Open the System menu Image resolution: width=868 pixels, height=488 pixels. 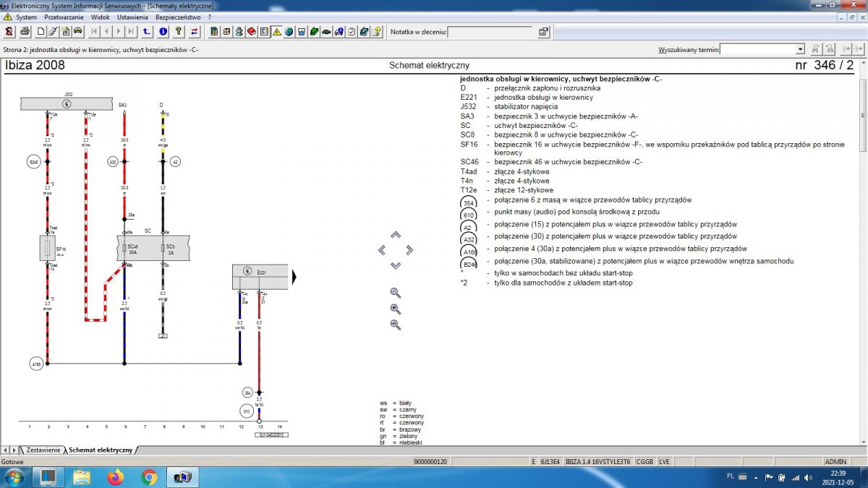26,17
